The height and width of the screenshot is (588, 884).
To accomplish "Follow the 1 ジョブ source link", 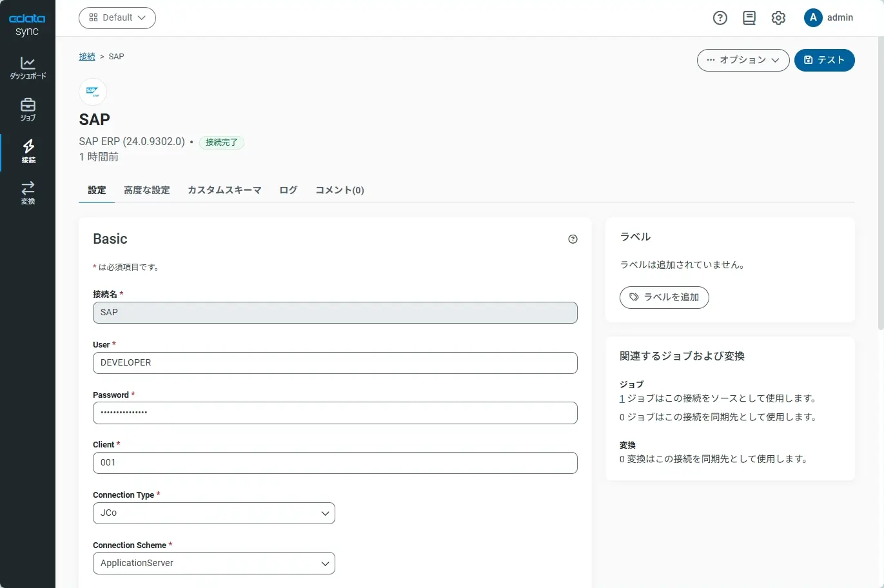I will pyautogui.click(x=622, y=398).
